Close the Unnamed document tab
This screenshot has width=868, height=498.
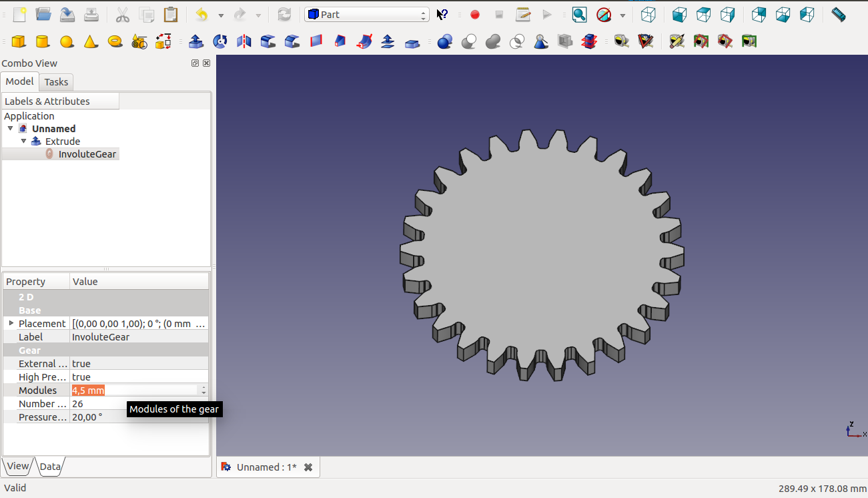308,467
